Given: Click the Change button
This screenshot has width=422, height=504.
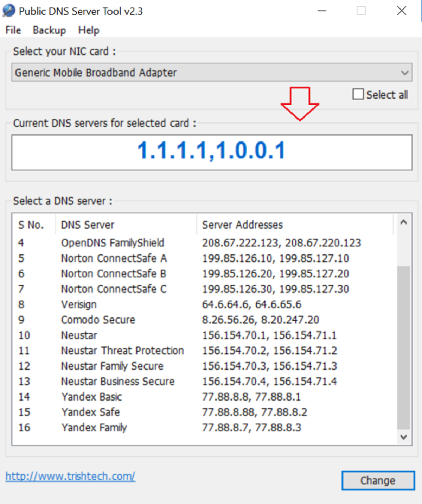Looking at the screenshot, I should (378, 480).
